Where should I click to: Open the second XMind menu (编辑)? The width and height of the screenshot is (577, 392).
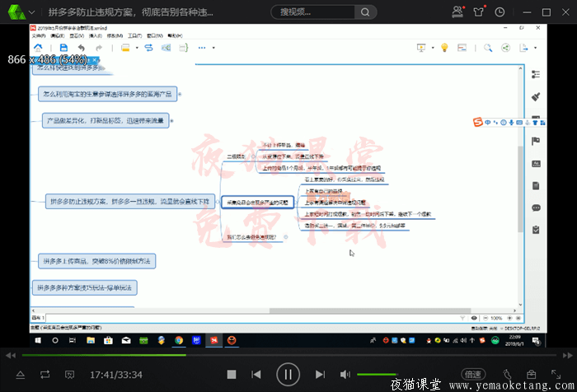[58, 35]
